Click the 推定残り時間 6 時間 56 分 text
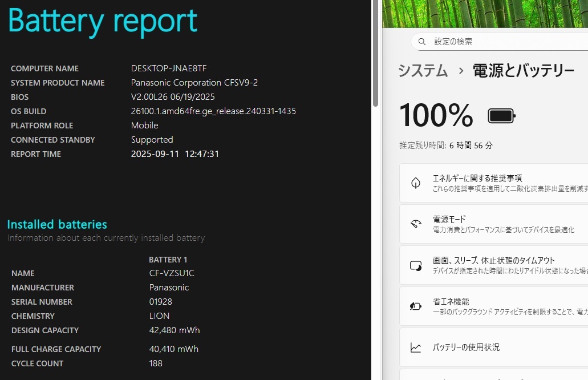588x380 pixels. pos(446,145)
